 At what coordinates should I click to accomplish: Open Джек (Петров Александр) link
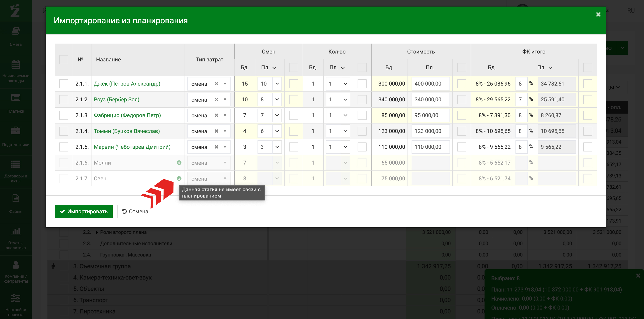pos(127,84)
